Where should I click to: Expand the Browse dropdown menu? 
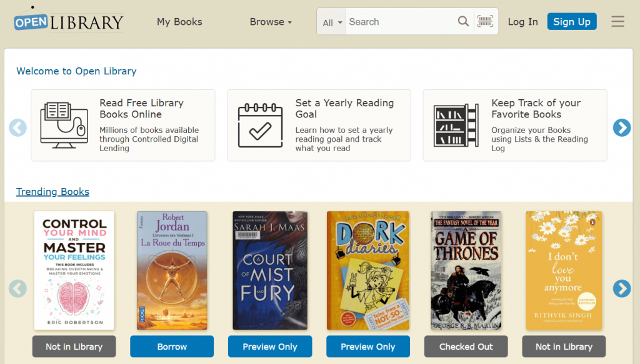(x=271, y=22)
